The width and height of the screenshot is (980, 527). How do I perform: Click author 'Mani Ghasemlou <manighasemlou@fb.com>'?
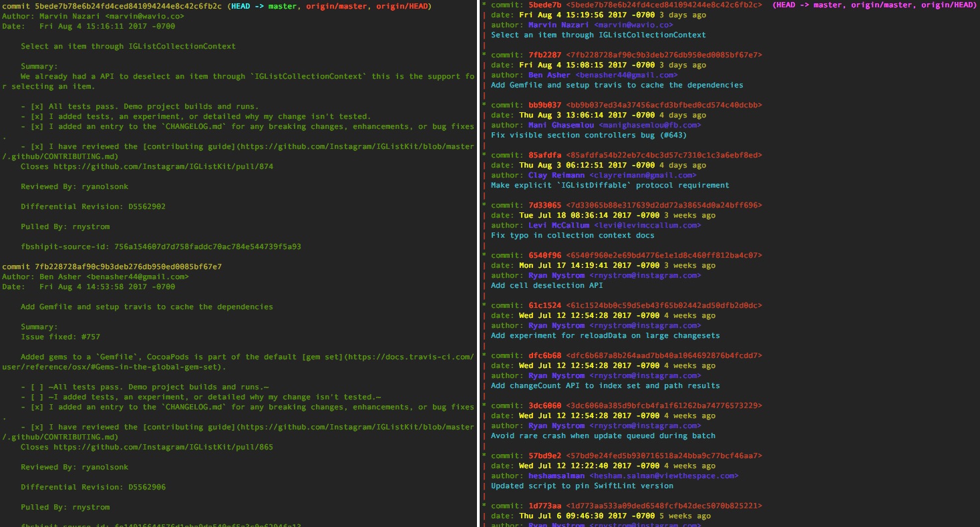click(x=615, y=125)
